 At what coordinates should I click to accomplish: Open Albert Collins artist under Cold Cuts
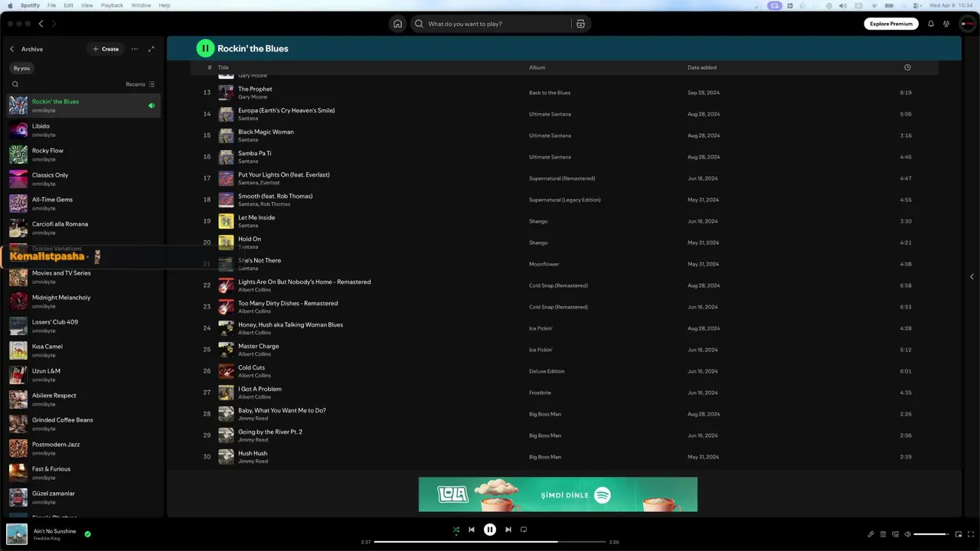click(254, 376)
